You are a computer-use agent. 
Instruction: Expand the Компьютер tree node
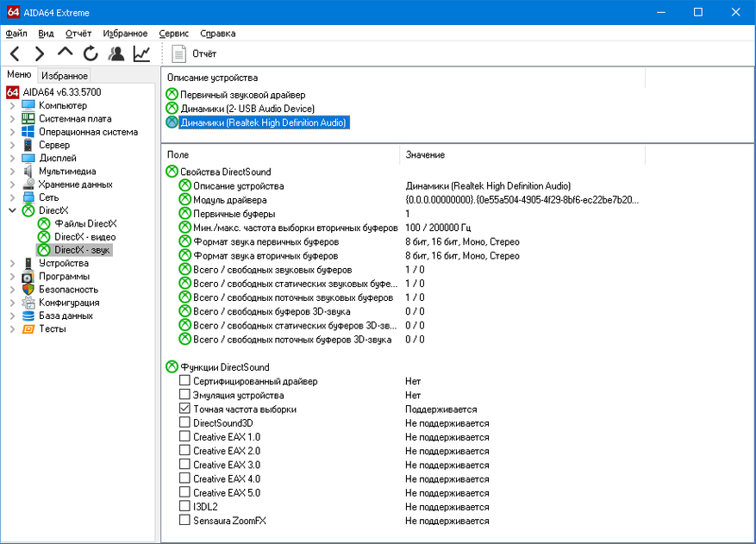13,105
